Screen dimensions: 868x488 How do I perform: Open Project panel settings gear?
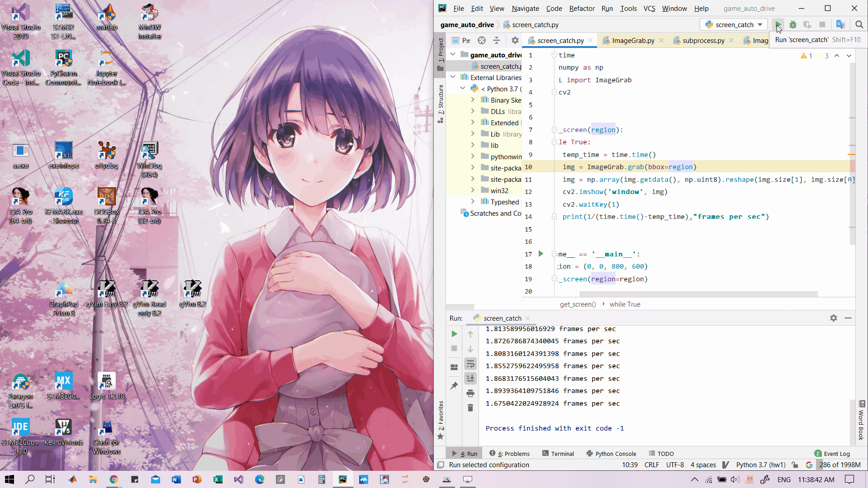515,41
